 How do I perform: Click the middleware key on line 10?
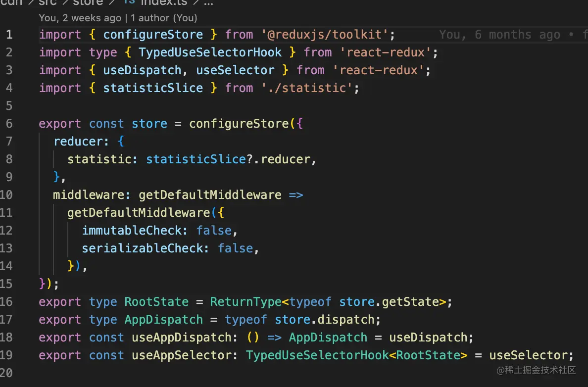88,194
